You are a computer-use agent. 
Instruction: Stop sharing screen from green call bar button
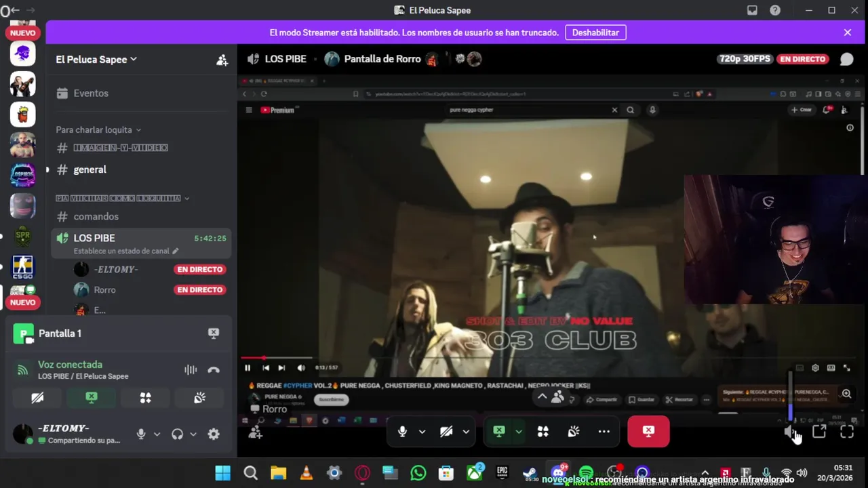tap(499, 431)
